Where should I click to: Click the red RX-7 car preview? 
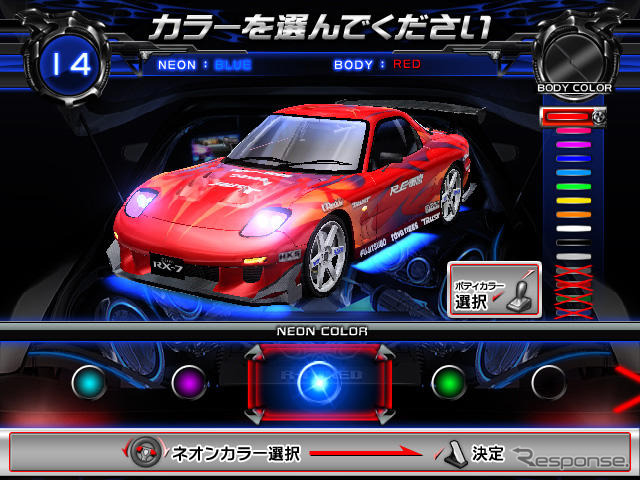click(x=296, y=202)
